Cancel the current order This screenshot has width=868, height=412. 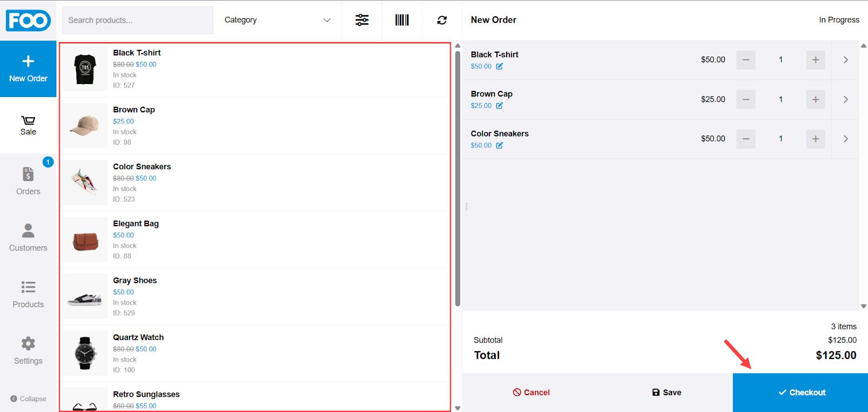[x=531, y=392]
